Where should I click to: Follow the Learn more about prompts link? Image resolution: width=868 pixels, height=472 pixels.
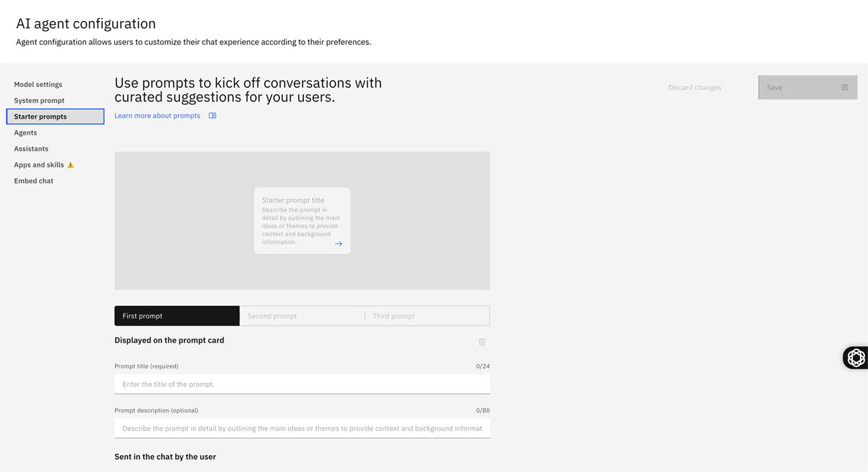coord(157,116)
